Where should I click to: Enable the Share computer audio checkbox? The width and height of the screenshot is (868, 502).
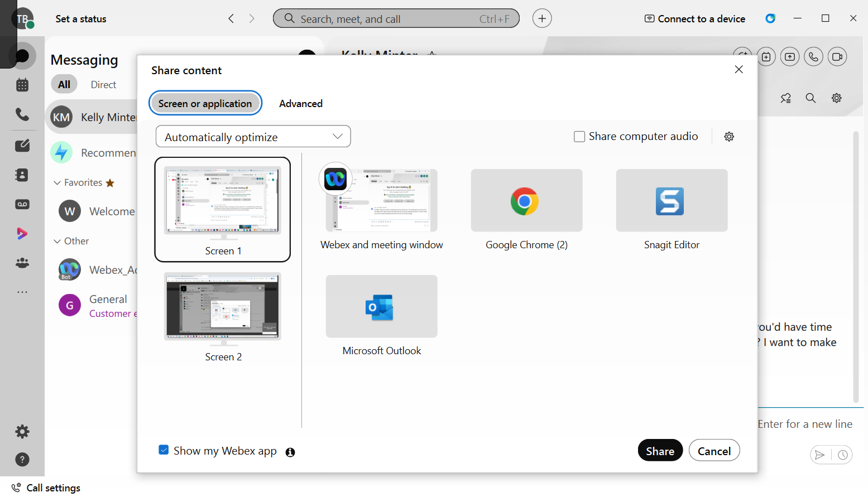click(579, 137)
